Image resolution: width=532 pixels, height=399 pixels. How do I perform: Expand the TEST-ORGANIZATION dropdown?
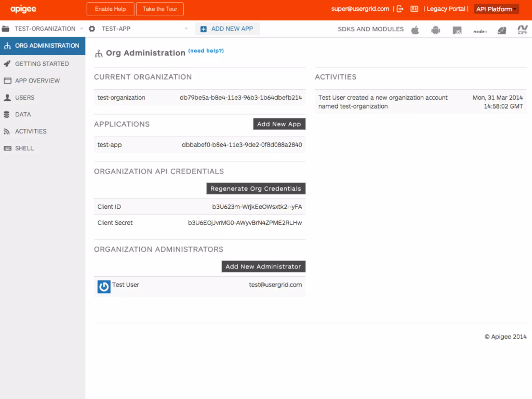point(81,29)
